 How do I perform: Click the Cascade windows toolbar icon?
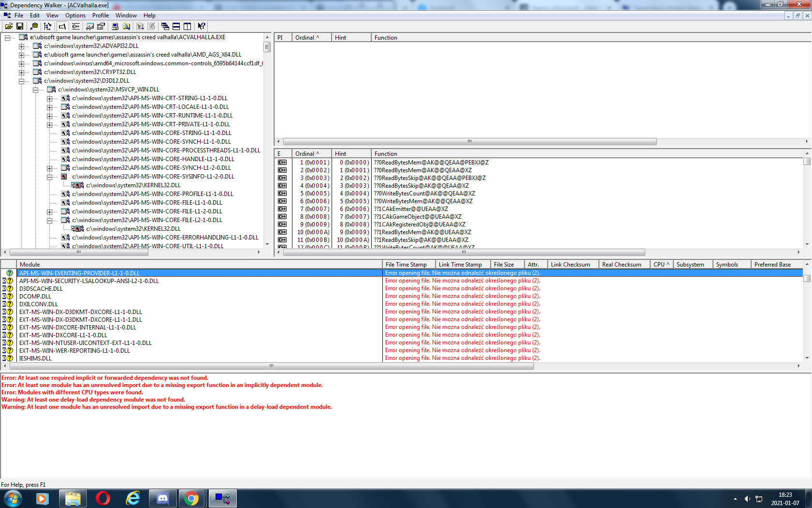tap(165, 26)
